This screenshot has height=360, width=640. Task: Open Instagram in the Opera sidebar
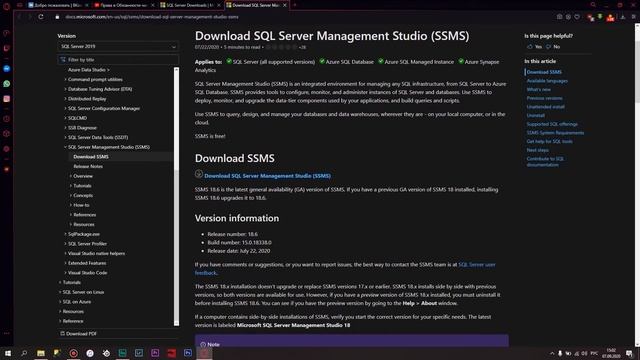pyautogui.click(x=7, y=99)
